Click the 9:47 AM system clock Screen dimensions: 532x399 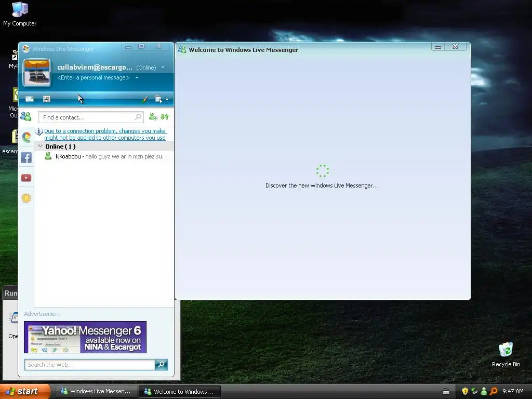pyautogui.click(x=513, y=391)
